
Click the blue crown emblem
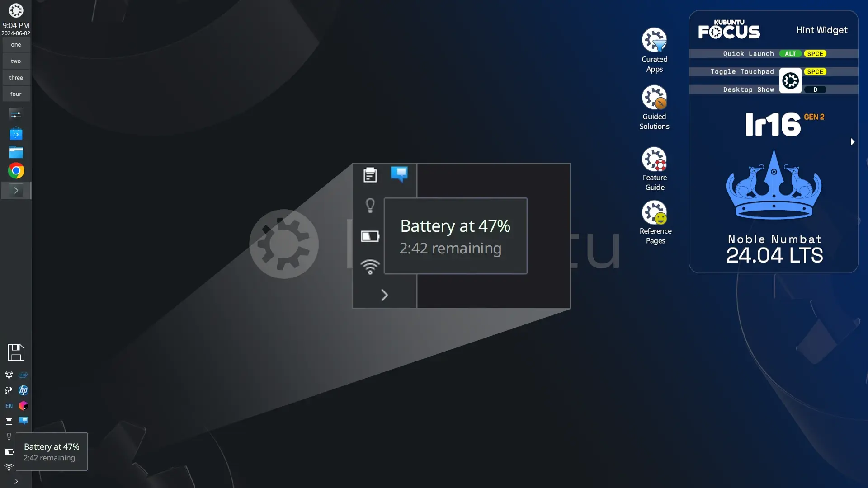click(x=774, y=184)
